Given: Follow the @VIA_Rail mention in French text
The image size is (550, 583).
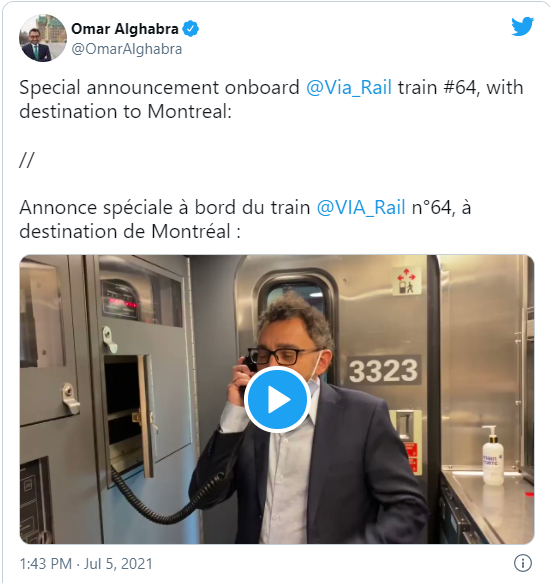Looking at the screenshot, I should tap(361, 207).
